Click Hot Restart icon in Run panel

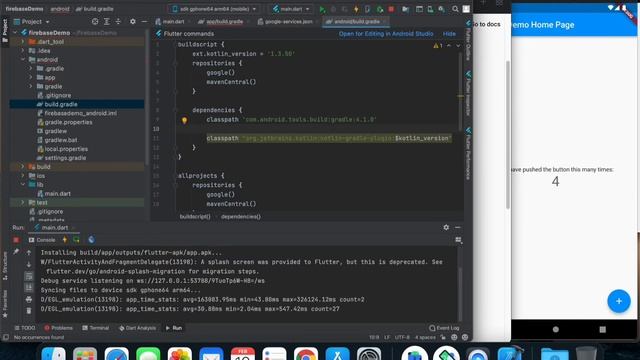tap(76, 240)
